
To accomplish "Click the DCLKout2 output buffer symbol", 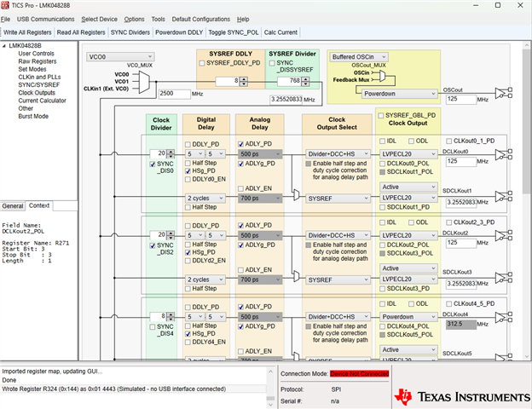I will coord(504,236).
